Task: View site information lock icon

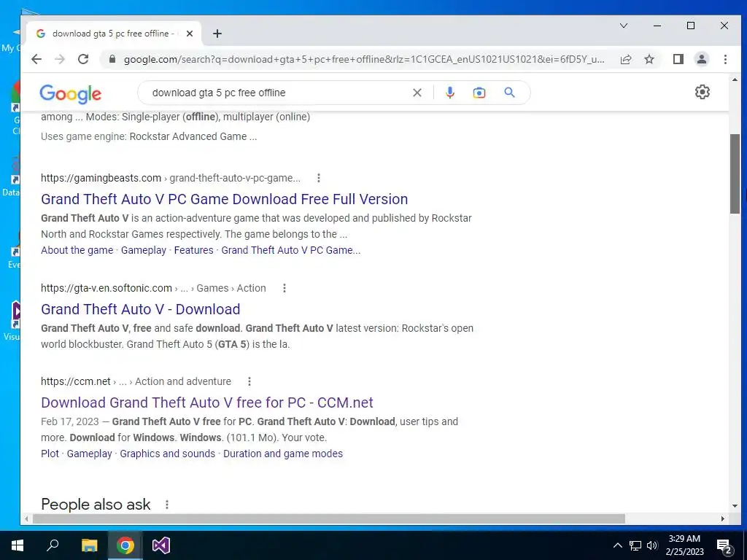Action: [x=112, y=59]
